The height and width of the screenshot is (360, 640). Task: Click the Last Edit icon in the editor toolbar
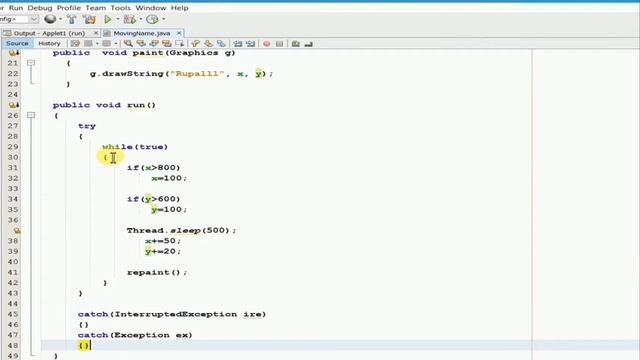point(75,43)
